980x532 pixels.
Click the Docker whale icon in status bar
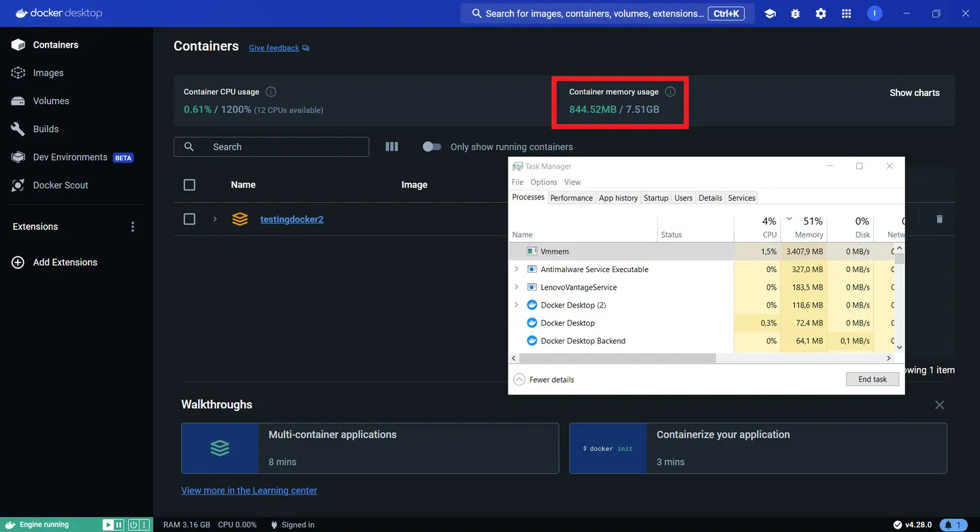click(x=10, y=525)
